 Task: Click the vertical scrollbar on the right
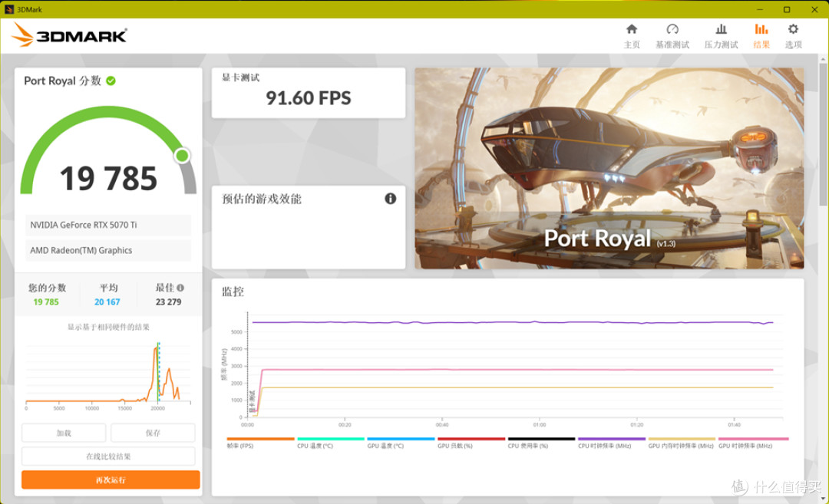tap(823, 134)
